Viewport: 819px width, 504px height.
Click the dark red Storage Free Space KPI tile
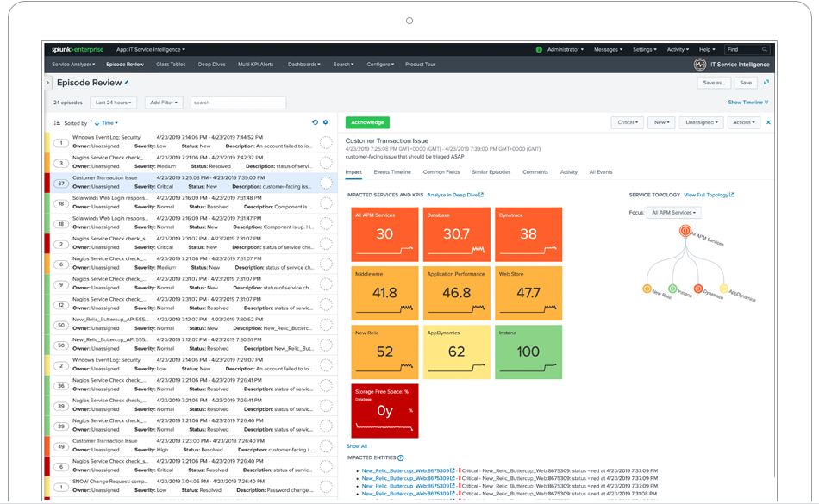pos(385,411)
